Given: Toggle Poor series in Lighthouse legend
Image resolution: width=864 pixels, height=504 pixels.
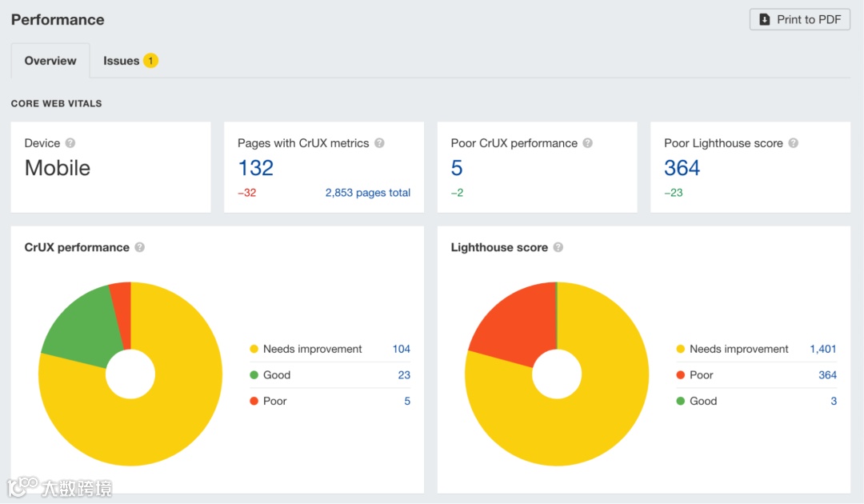Looking at the screenshot, I should click(701, 374).
